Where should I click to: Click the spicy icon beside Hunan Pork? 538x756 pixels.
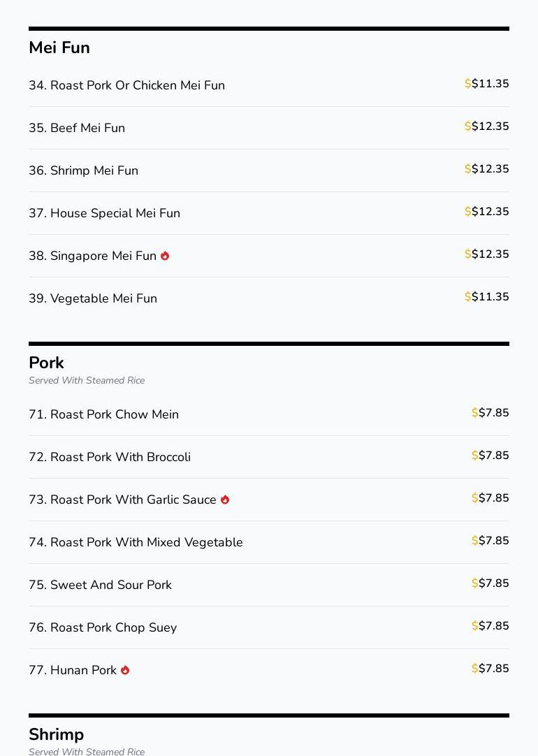125,670
